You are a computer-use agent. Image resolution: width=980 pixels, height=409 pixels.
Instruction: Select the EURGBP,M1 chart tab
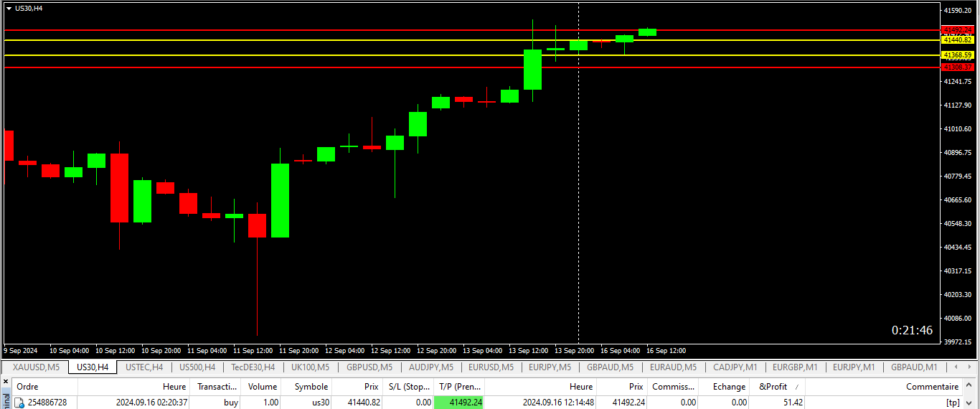[x=795, y=367]
